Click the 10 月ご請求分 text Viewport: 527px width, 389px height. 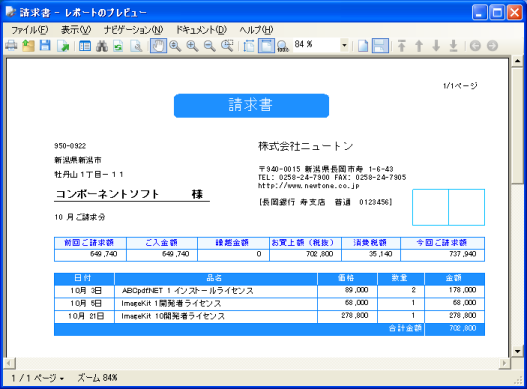80,217
